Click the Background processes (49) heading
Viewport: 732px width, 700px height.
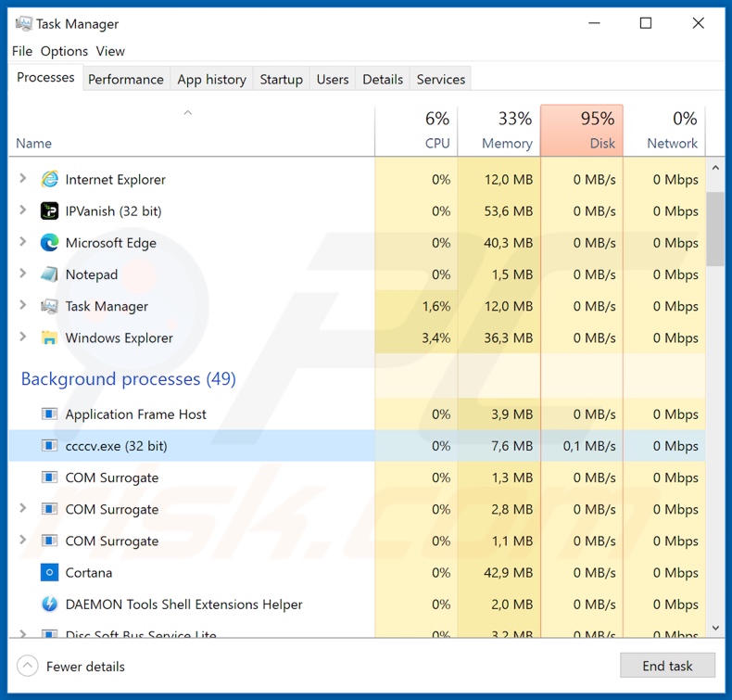[x=129, y=378]
